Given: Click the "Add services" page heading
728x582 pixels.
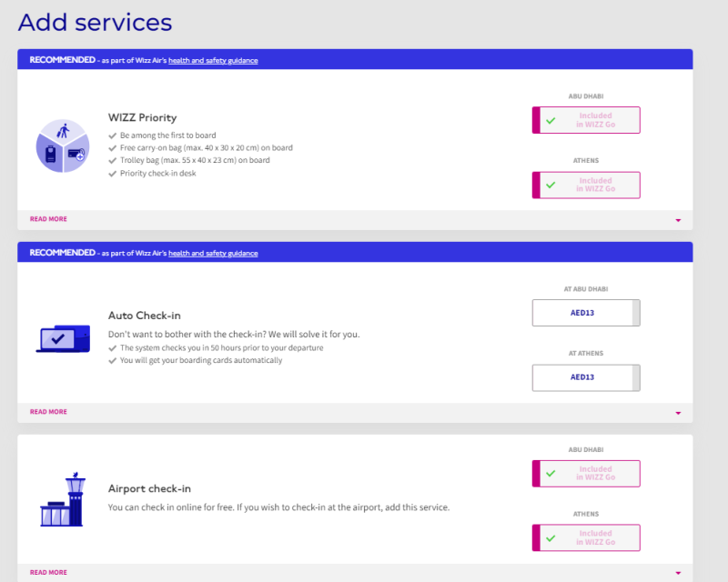Looking at the screenshot, I should [x=96, y=22].
